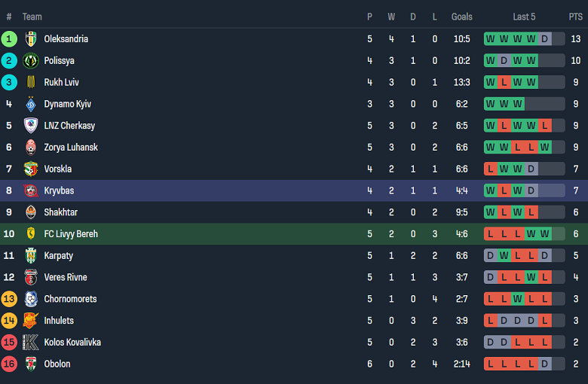The image size is (588, 384).
Task: Click the Shakhtar team logo icon
Action: (x=31, y=212)
